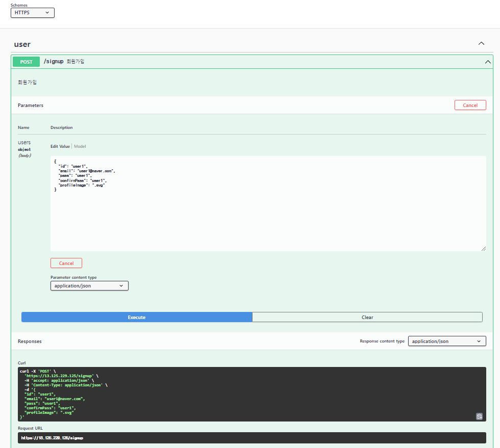Switch to the Edit Value tab
This screenshot has width=500, height=448.
coord(60,146)
